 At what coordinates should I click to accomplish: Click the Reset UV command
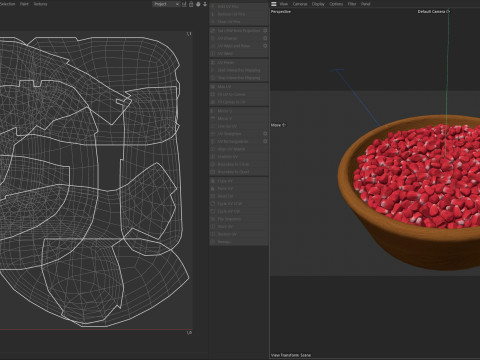click(x=239, y=196)
